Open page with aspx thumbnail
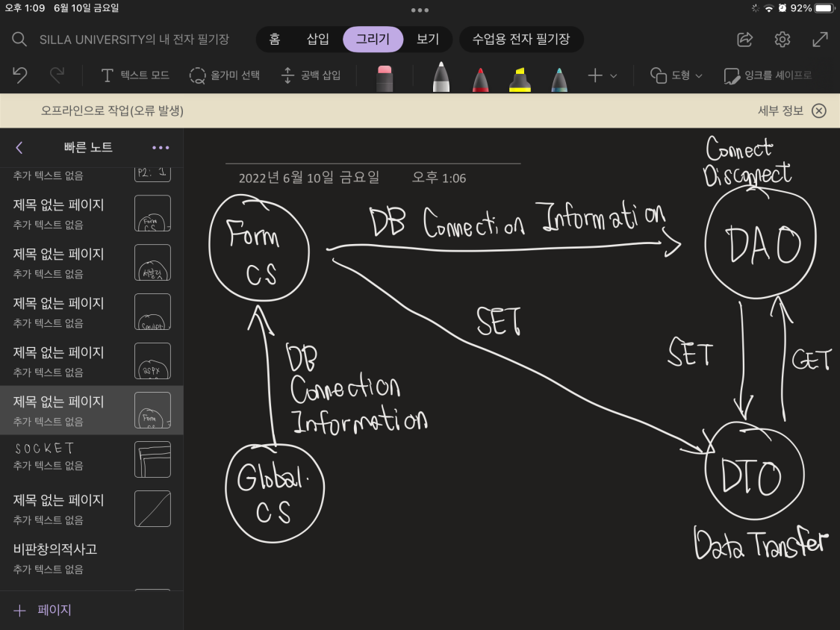The image size is (840, 630). pyautogui.click(x=92, y=361)
